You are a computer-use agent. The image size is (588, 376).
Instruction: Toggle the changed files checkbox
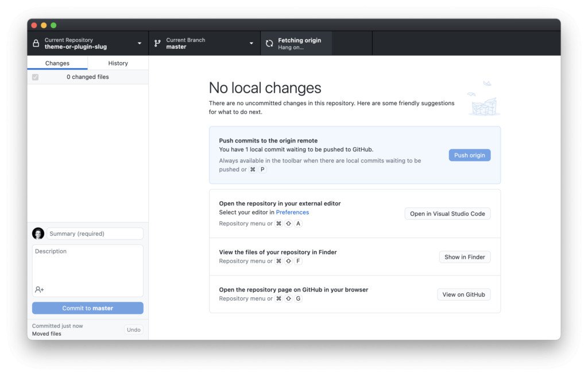(36, 77)
